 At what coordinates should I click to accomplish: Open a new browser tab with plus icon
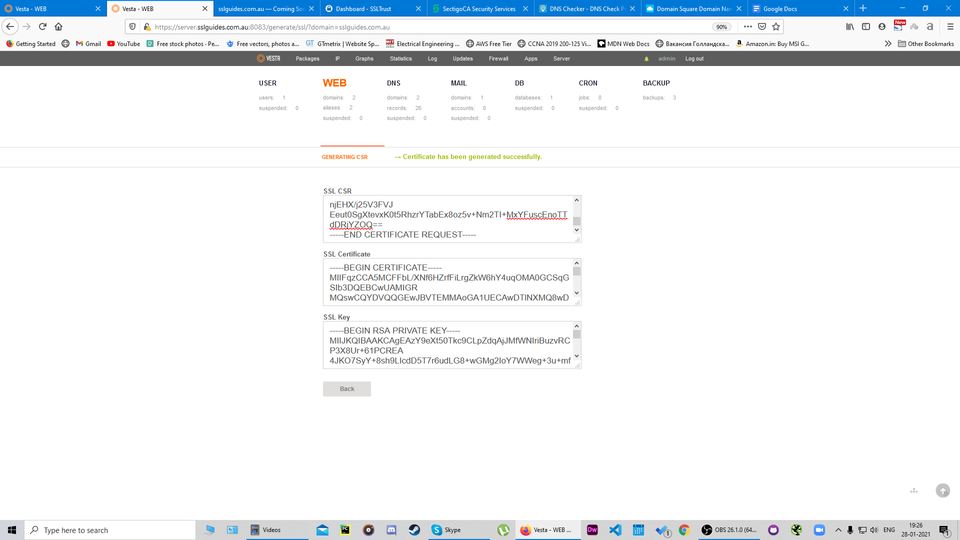(x=863, y=9)
